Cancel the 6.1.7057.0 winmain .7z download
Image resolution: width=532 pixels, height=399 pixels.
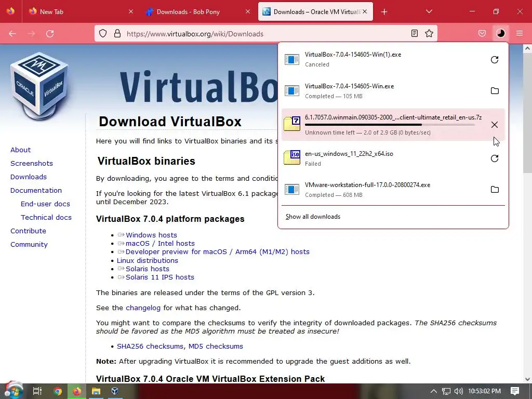coord(495,125)
